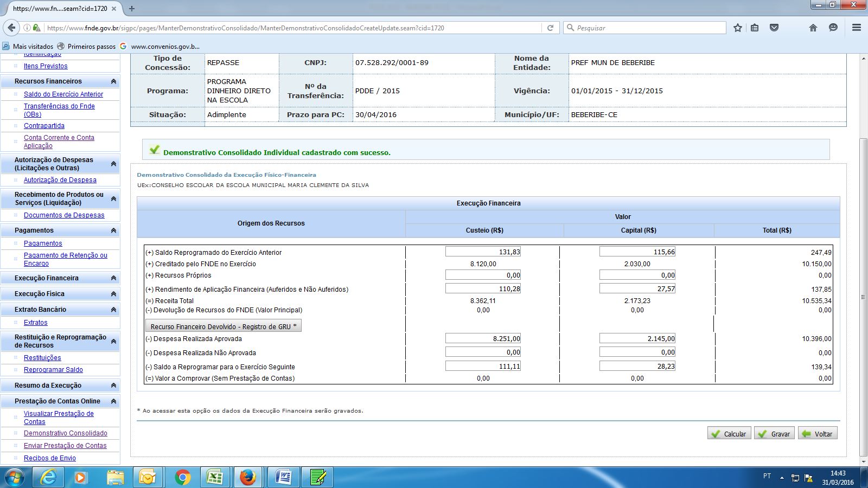Image resolution: width=868 pixels, height=488 pixels.
Task: Save the form with the Gravar button
Action: pos(774,434)
